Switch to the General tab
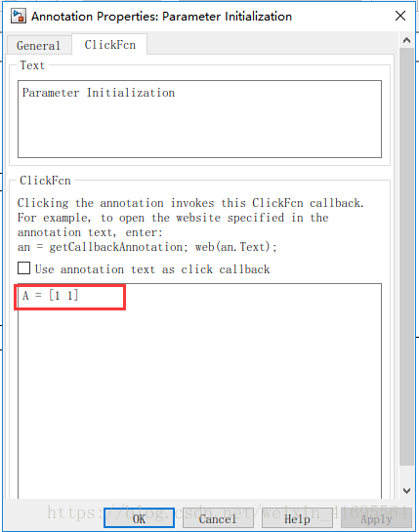419x532 pixels. [x=38, y=45]
